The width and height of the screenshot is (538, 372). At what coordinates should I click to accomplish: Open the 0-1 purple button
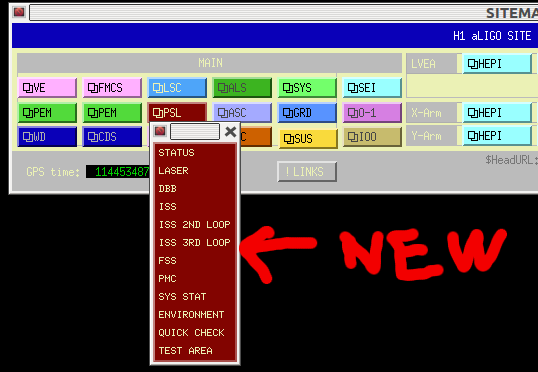pos(372,113)
